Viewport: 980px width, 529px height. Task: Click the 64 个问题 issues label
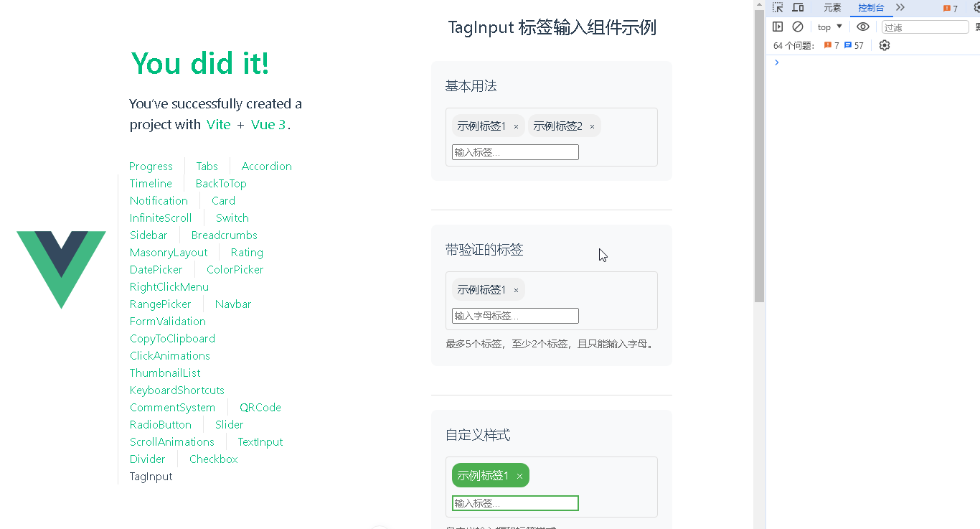click(793, 45)
